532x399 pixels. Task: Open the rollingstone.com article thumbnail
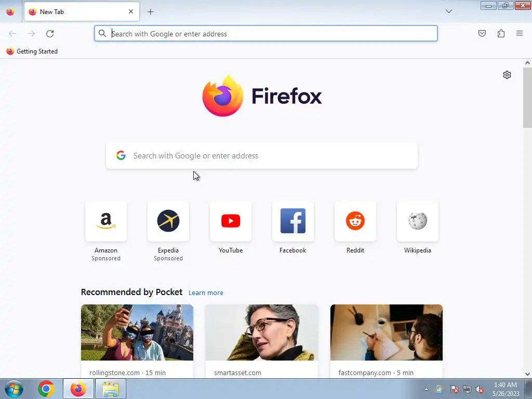click(137, 332)
